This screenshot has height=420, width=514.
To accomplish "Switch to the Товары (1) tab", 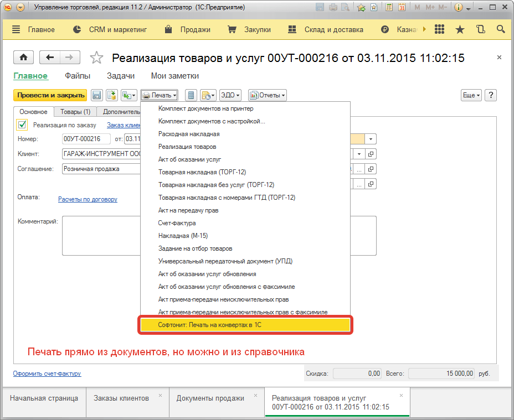I will click(x=75, y=112).
